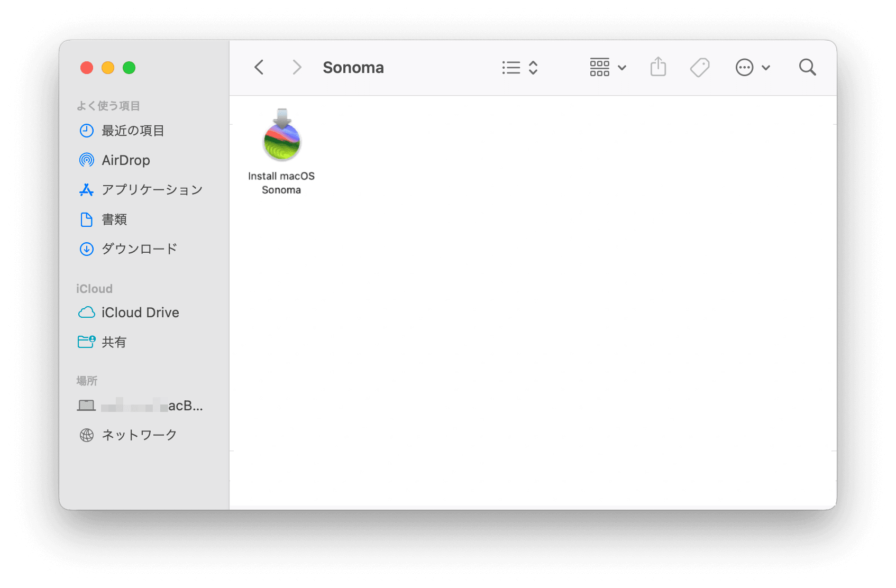This screenshot has width=896, height=588.
Task: Close the Finder window with red button
Action: pyautogui.click(x=87, y=68)
